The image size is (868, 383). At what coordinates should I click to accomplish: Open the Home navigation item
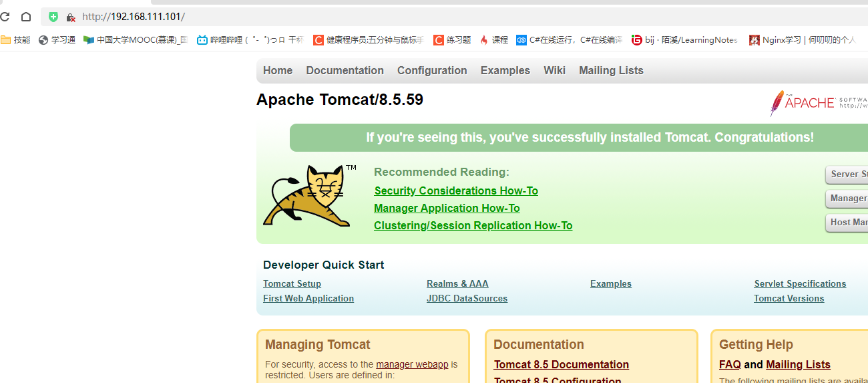pyautogui.click(x=278, y=70)
